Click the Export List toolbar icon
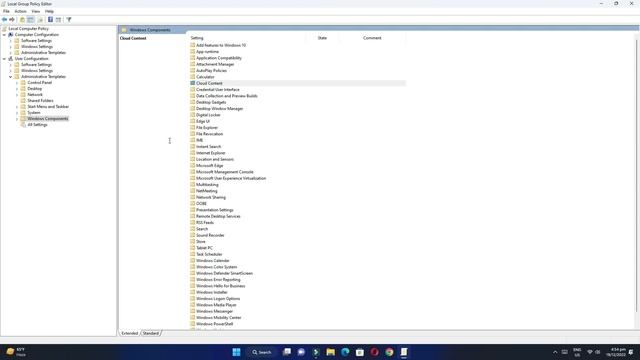Screen dimensions: 640x360 coord(40,20)
